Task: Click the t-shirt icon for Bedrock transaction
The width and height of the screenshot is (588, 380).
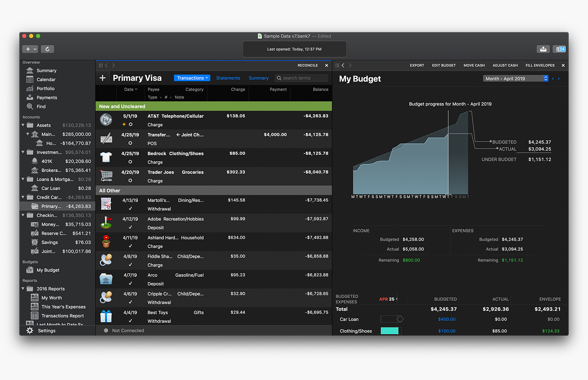Action: click(106, 157)
